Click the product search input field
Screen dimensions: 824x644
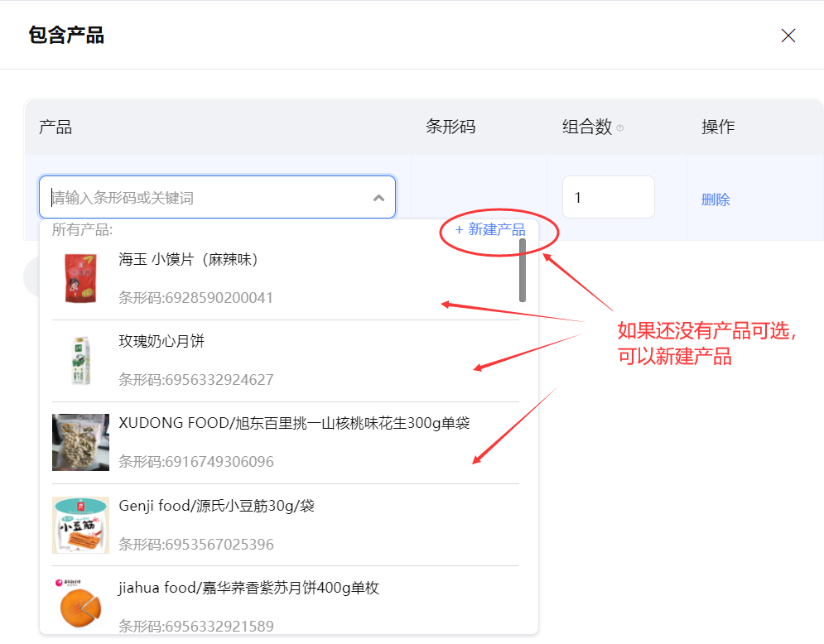(207, 198)
